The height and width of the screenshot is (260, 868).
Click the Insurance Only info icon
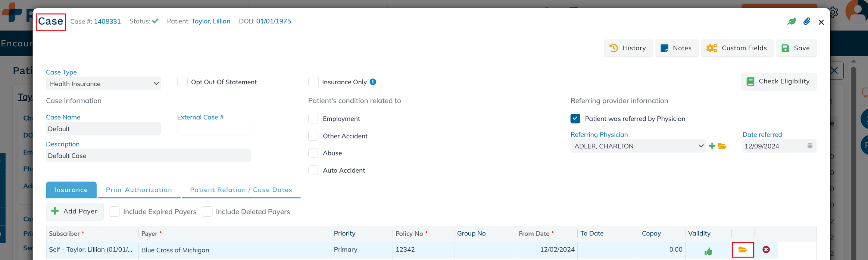pyautogui.click(x=373, y=82)
